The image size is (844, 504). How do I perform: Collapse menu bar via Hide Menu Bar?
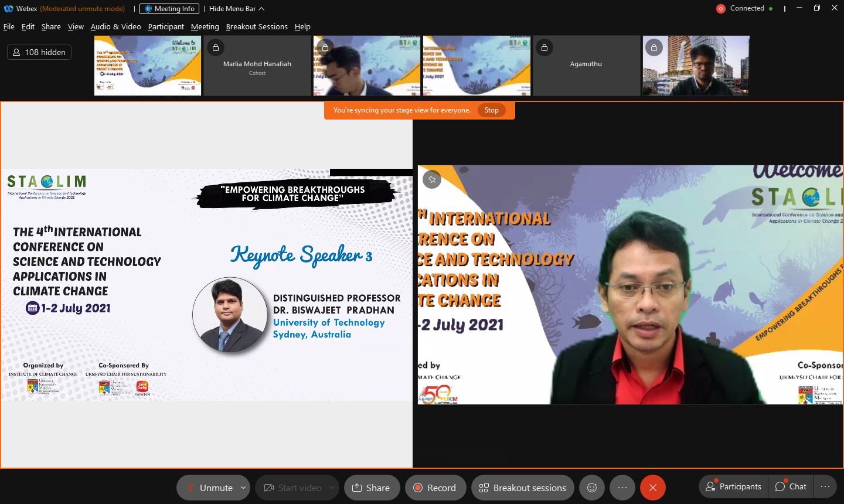236,9
